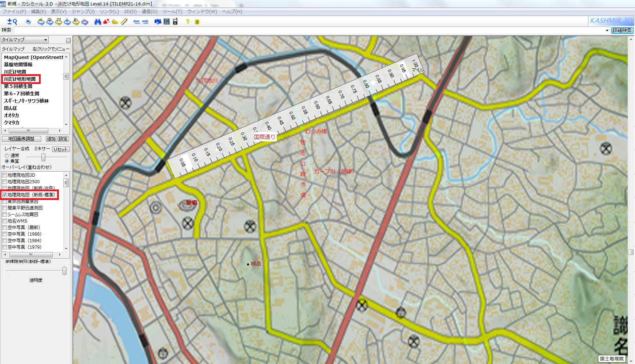Select 川だけ地図 in tile map list

point(15,72)
